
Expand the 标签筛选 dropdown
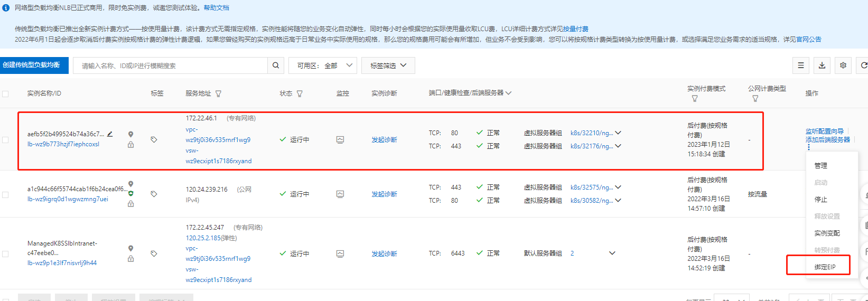click(388, 65)
